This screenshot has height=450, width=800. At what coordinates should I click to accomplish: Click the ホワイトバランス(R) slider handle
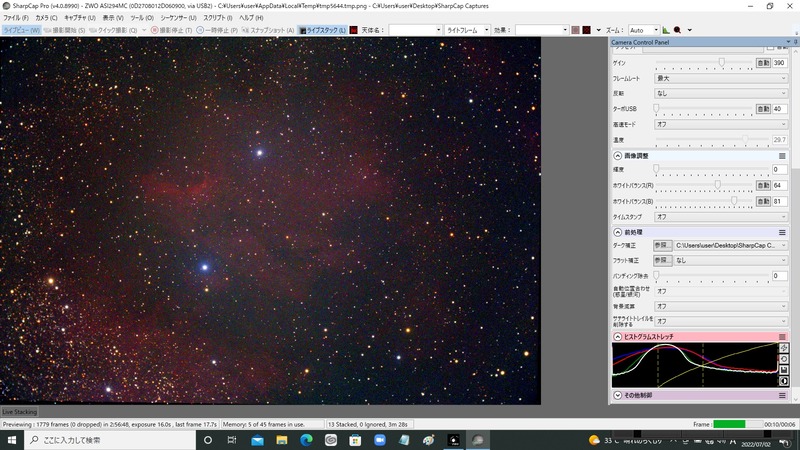click(717, 185)
